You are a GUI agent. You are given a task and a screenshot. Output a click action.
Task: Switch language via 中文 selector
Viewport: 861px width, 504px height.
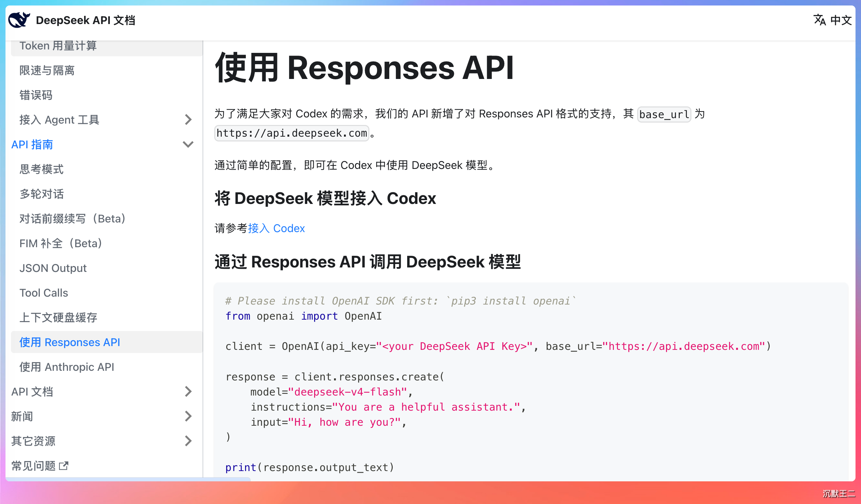[x=841, y=20]
